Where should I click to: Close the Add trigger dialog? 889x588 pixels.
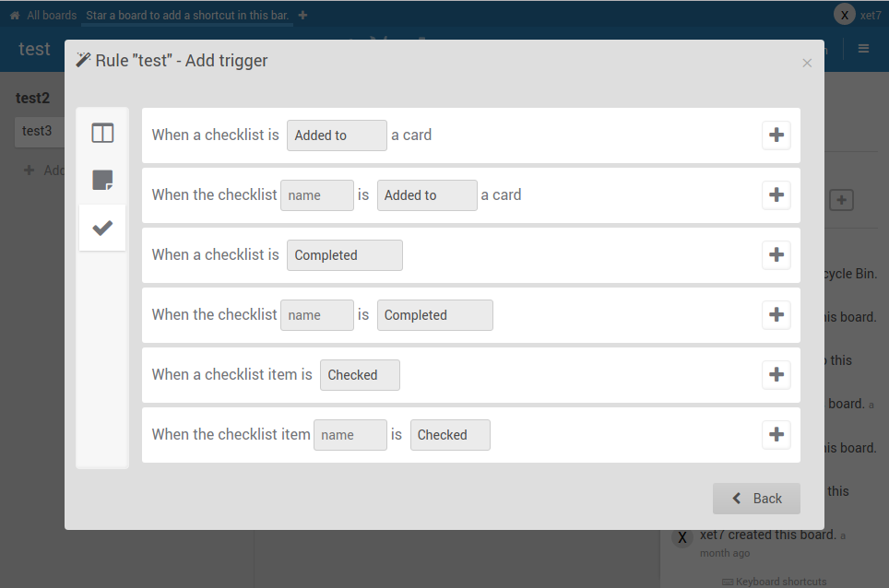tap(807, 63)
